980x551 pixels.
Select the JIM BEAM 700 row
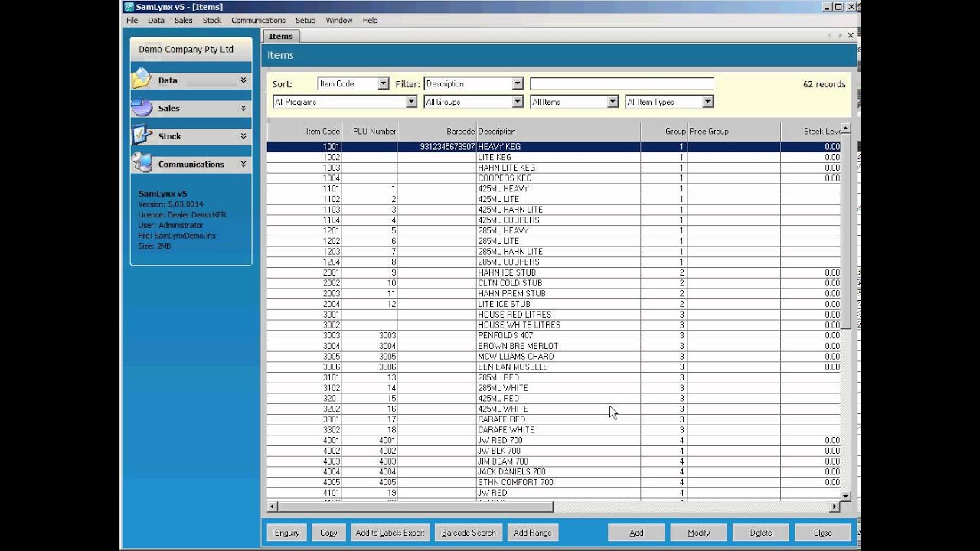(x=554, y=461)
